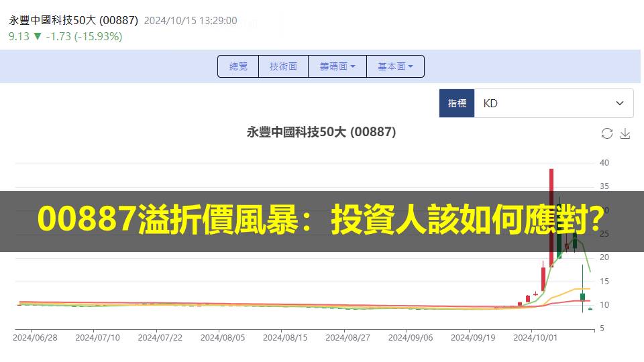Click the header stock name 永豐中國科技50大 (00887)
Screen dimensions: 644x362
pyautogui.click(x=74, y=20)
